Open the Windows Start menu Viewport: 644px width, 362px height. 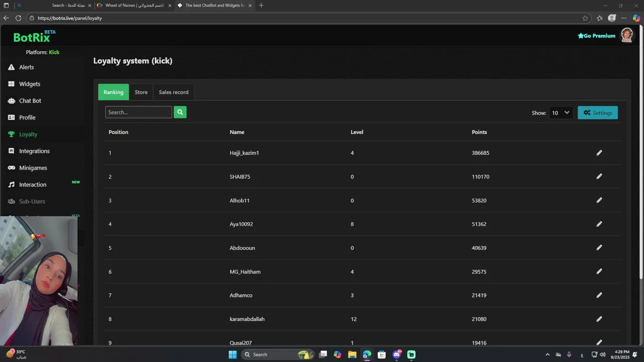(232, 354)
